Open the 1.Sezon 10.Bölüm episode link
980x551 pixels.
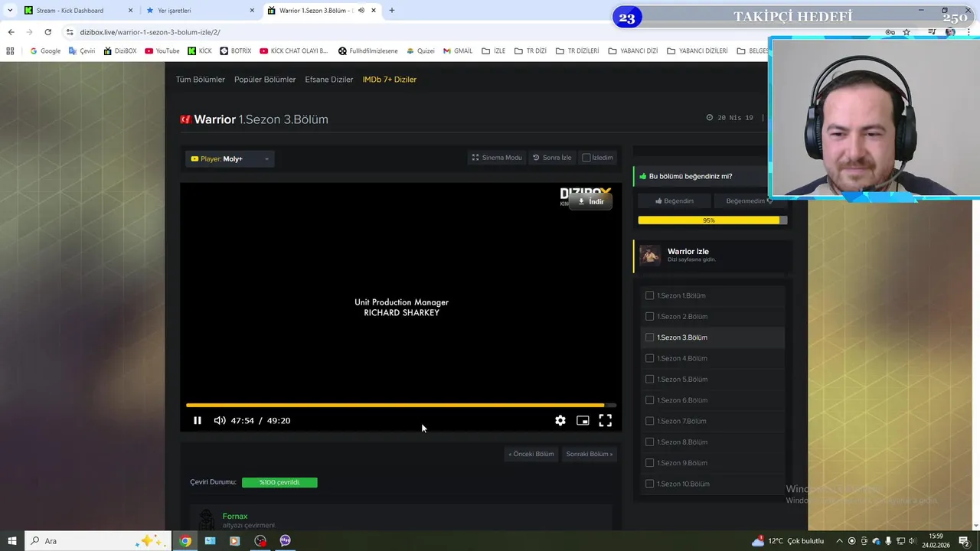[x=684, y=484]
